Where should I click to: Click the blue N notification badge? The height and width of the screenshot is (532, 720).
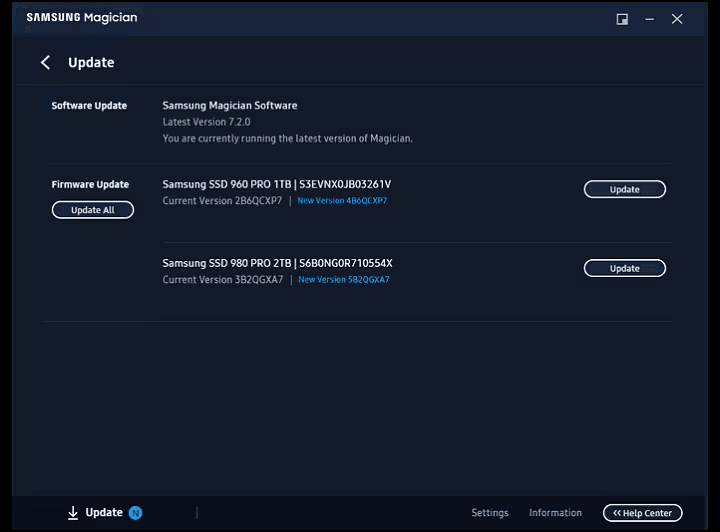click(x=136, y=513)
